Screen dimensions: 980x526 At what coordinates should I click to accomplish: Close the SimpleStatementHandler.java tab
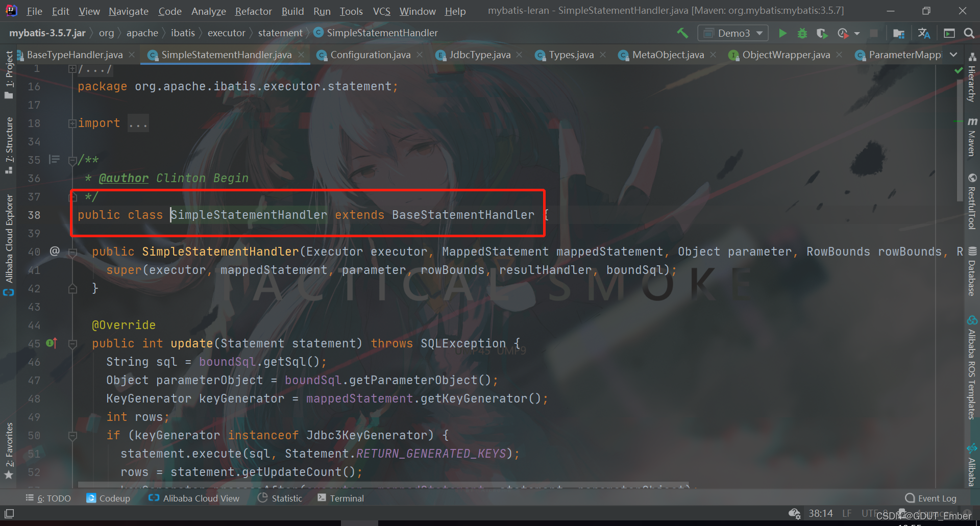pyautogui.click(x=301, y=55)
